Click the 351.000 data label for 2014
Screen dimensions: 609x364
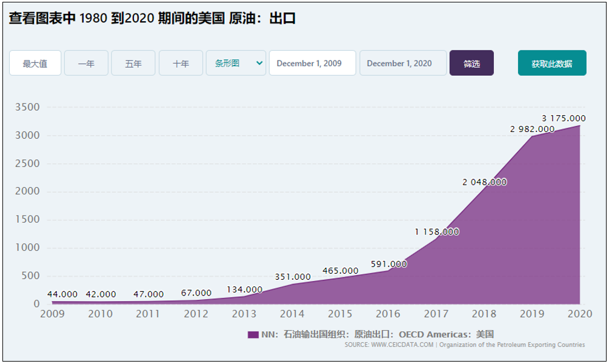293,277
